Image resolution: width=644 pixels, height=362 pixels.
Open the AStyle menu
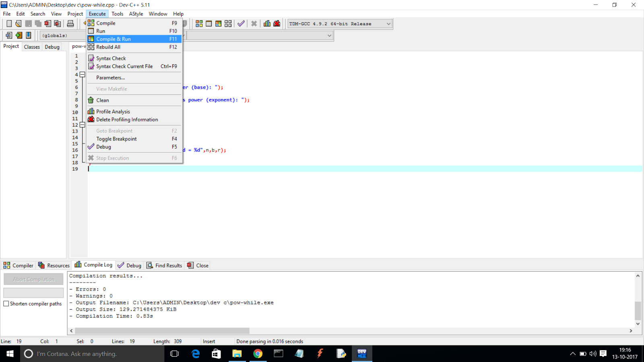pos(136,13)
